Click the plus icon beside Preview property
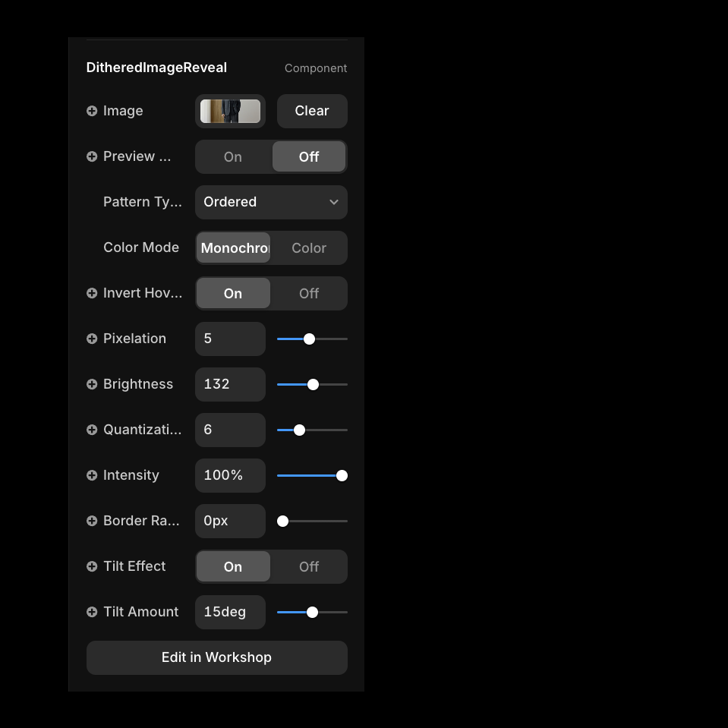The width and height of the screenshot is (728, 728). click(x=92, y=156)
